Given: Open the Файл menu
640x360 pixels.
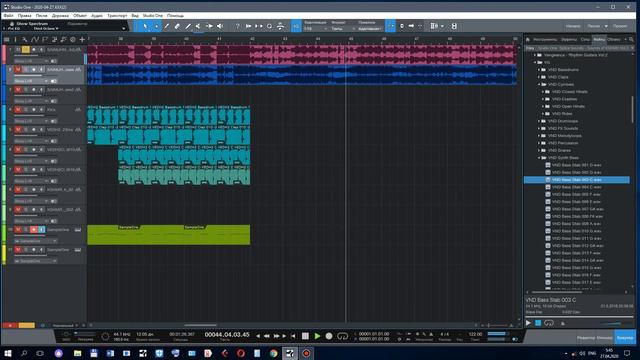Looking at the screenshot, I should pos(9,16).
